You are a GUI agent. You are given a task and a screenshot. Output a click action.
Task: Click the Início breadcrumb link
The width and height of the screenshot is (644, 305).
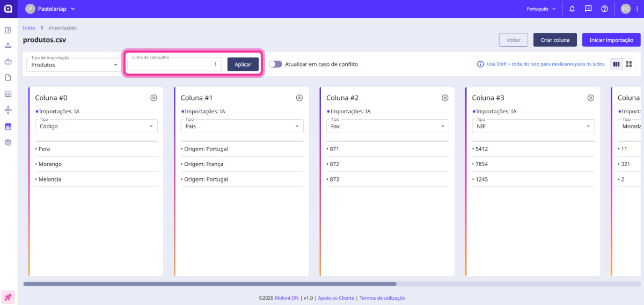pyautogui.click(x=29, y=27)
